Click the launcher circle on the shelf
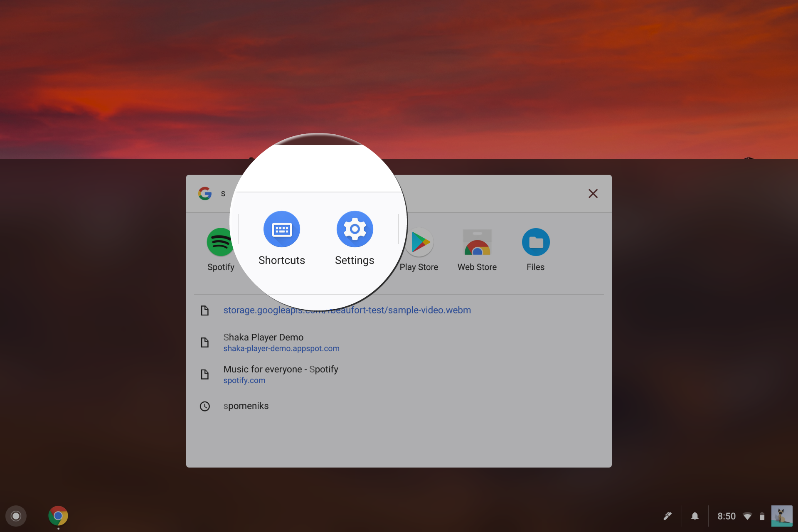The width and height of the screenshot is (798, 532). (x=16, y=516)
